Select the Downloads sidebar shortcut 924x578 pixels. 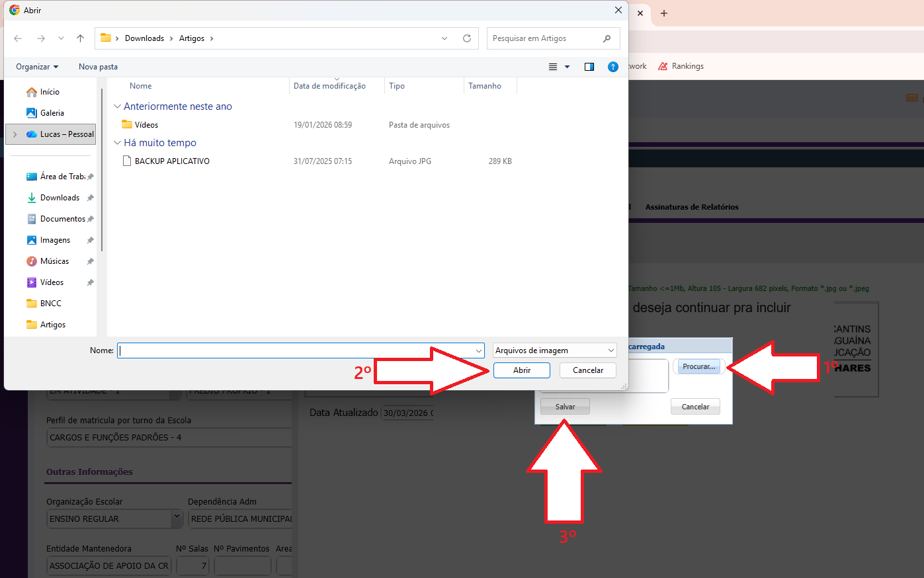pos(60,198)
